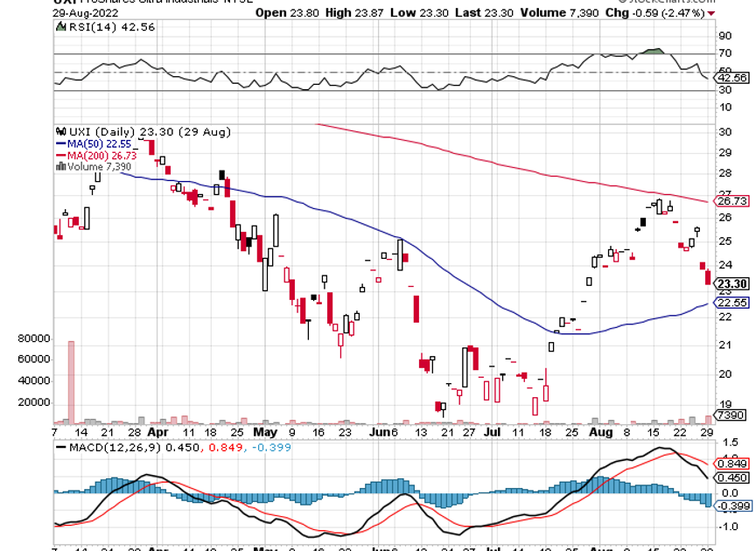756x551 pixels.
Task: Click the 'MA(50) 22.55' legend text
Action: (x=100, y=143)
